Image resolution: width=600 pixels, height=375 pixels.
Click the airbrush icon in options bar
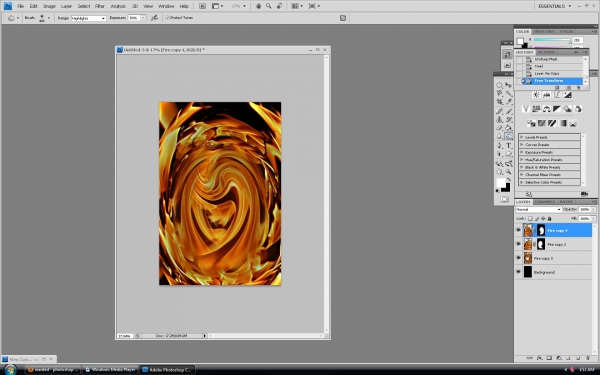click(154, 18)
